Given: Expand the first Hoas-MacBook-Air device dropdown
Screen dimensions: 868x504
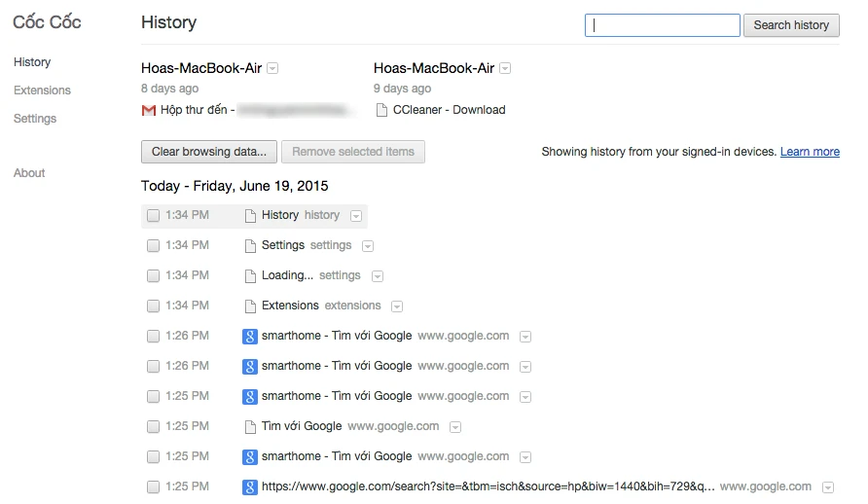Looking at the screenshot, I should tap(272, 69).
